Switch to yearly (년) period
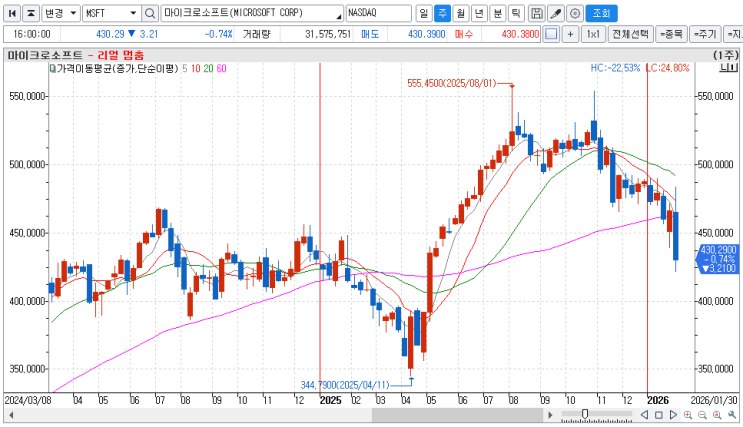This screenshot has height=427, width=743. 479,13
